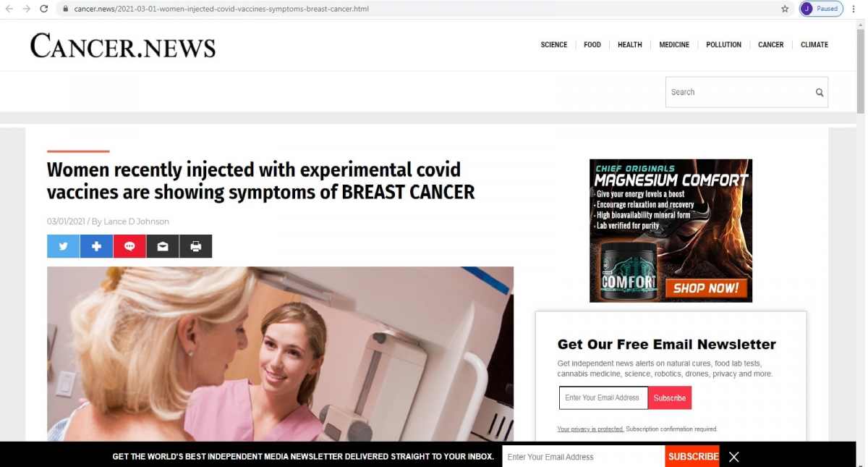The image size is (868, 467).
Task: Open the SCIENCE navigation menu item
Action: [554, 45]
